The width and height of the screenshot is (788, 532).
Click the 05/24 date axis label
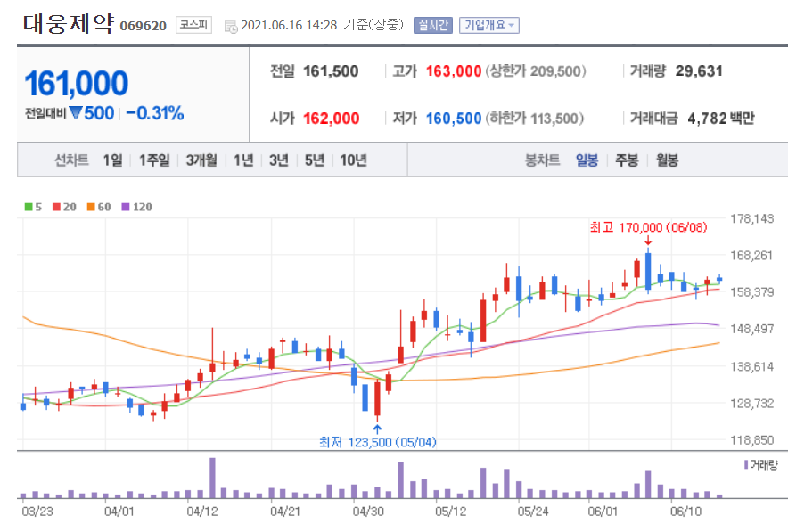click(x=533, y=512)
